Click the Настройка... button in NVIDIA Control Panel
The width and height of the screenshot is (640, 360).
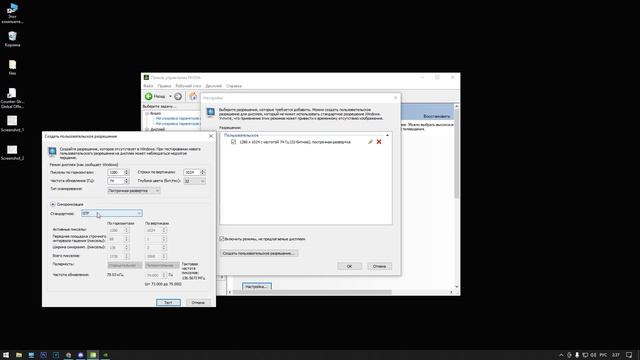[256, 287]
